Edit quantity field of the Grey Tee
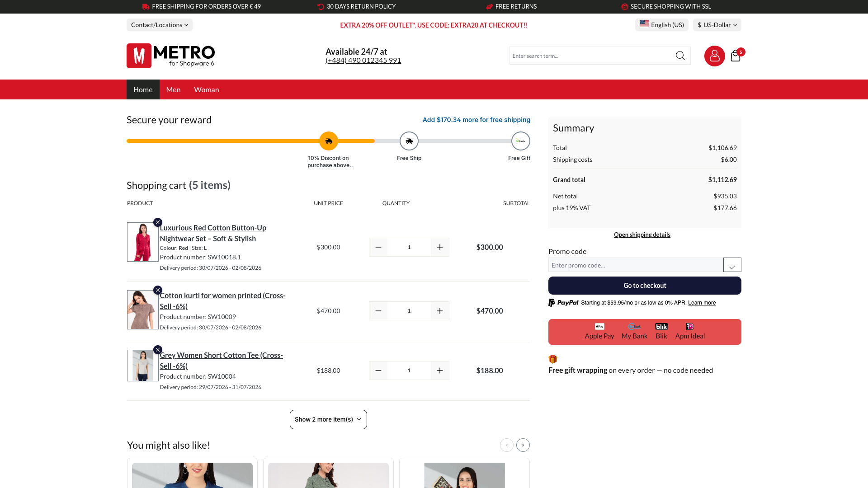The width and height of the screenshot is (868, 488). pos(409,371)
